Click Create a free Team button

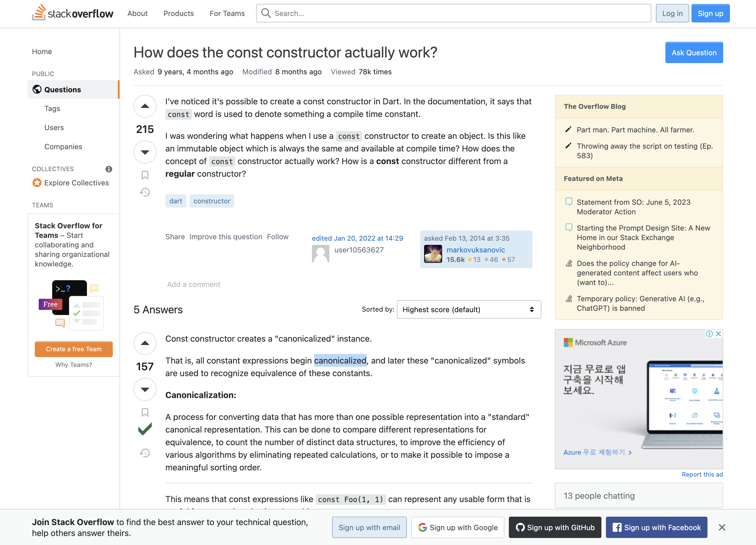(74, 349)
